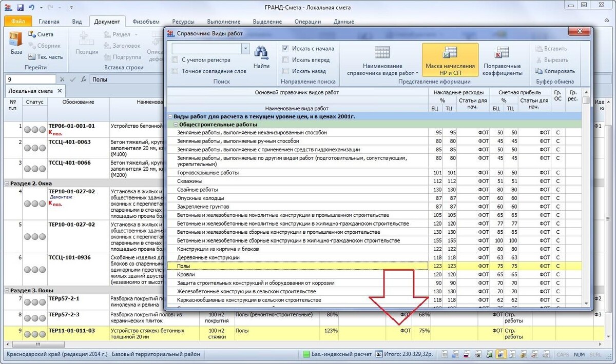Select Наименование справочника видов работ view
The image size is (616, 364).
pos(382,61)
